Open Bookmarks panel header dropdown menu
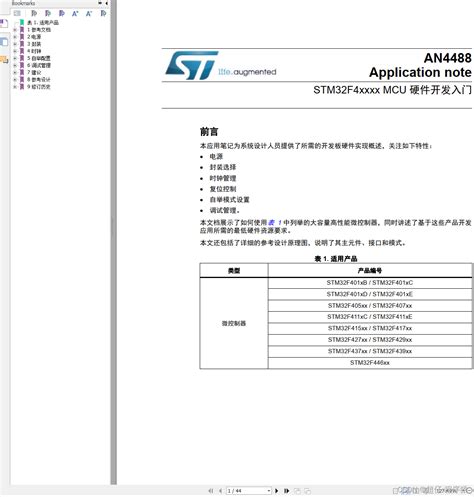474x497 pixels. pos(100,3)
